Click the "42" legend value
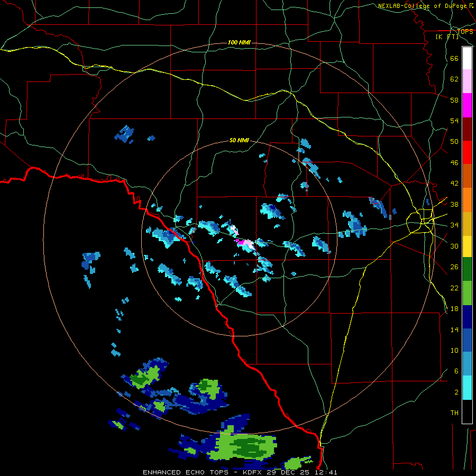 [x=454, y=183]
